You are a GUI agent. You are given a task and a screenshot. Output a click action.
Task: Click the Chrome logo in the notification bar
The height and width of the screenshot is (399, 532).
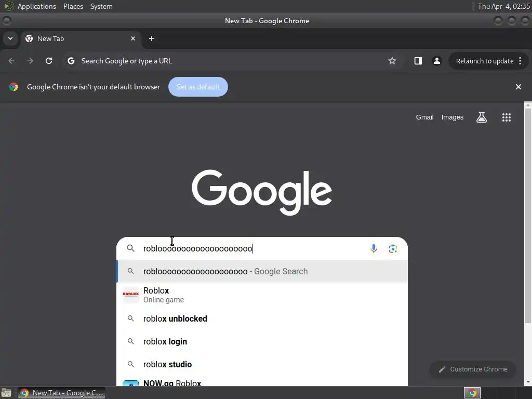[x=14, y=87]
